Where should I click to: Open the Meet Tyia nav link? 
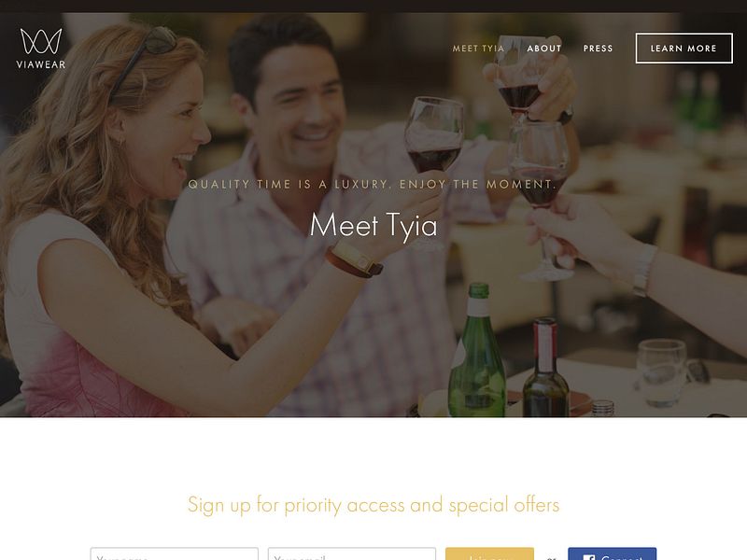pyautogui.click(x=478, y=49)
